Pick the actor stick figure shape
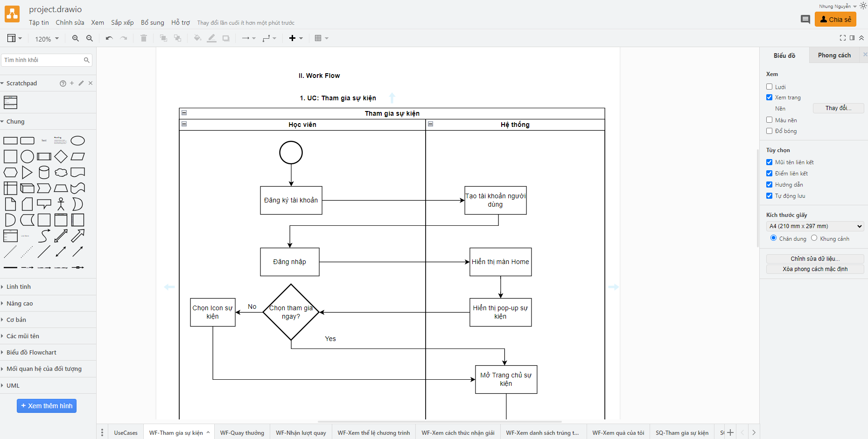 pyautogui.click(x=61, y=204)
